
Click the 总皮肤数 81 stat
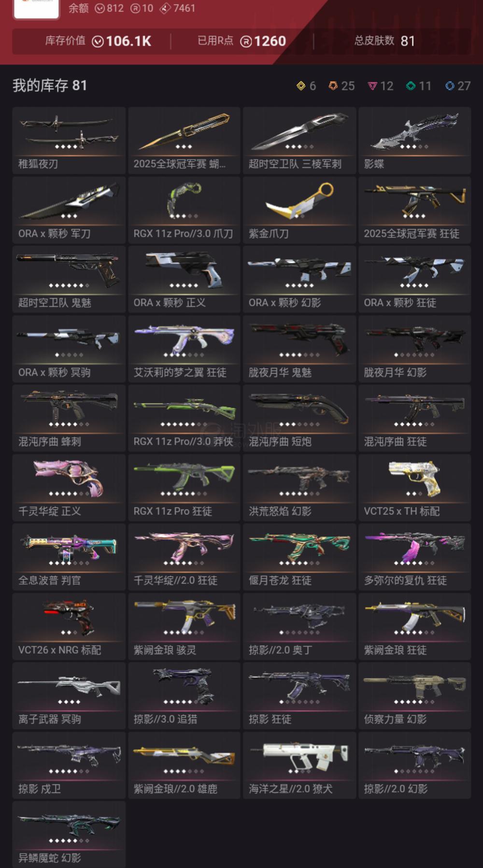[384, 41]
